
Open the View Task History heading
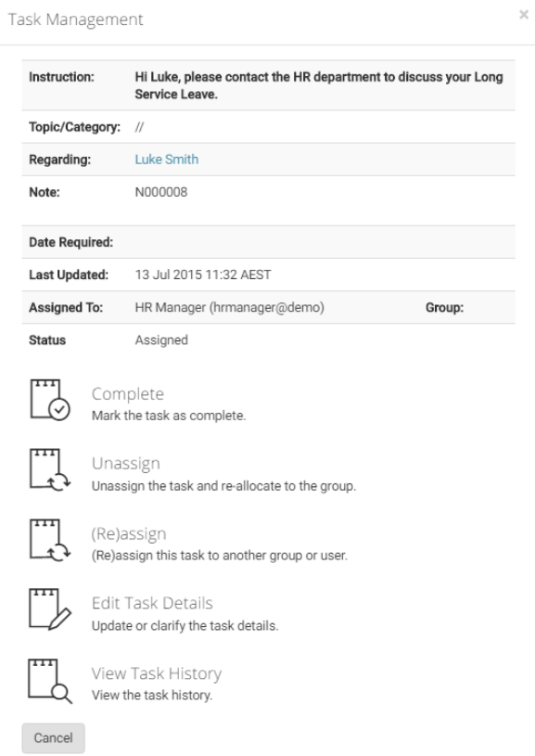[157, 673]
